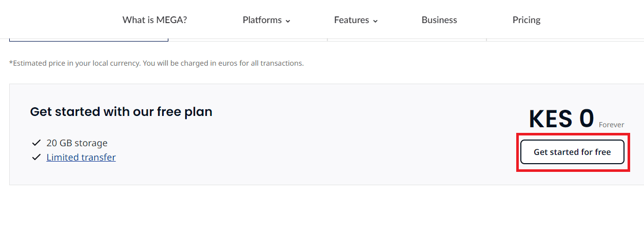Follow the Limited transfer link
The image size is (644, 236).
click(81, 158)
